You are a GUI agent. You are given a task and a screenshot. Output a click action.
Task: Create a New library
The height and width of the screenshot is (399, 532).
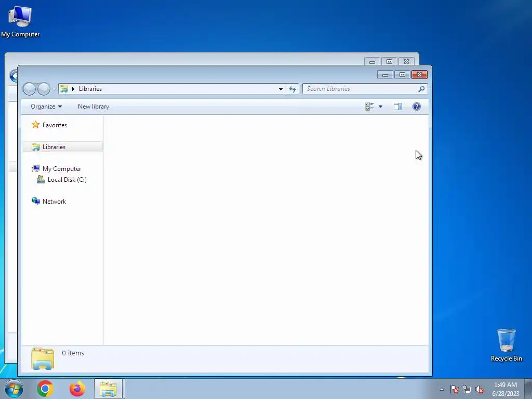click(x=94, y=107)
